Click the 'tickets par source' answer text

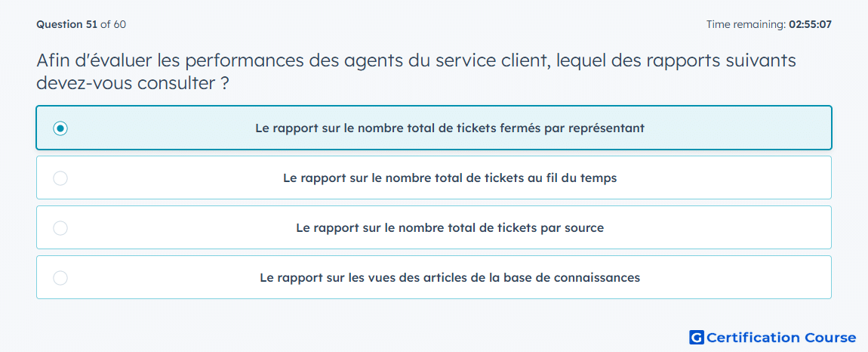450,228
